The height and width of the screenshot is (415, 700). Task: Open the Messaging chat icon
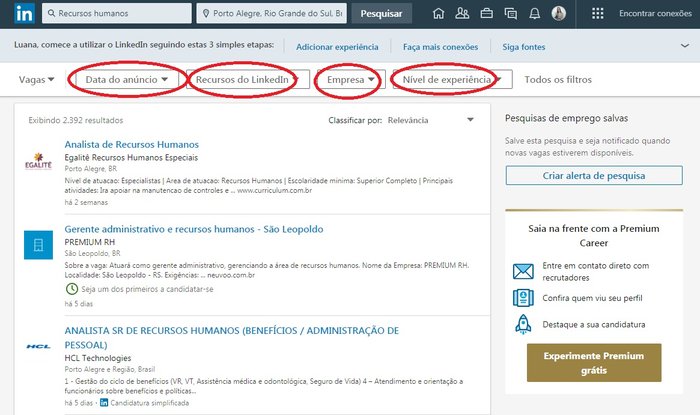(x=511, y=13)
